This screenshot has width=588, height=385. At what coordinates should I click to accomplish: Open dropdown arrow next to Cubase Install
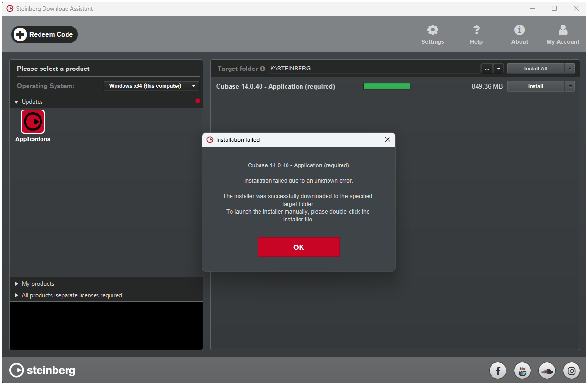tap(570, 86)
